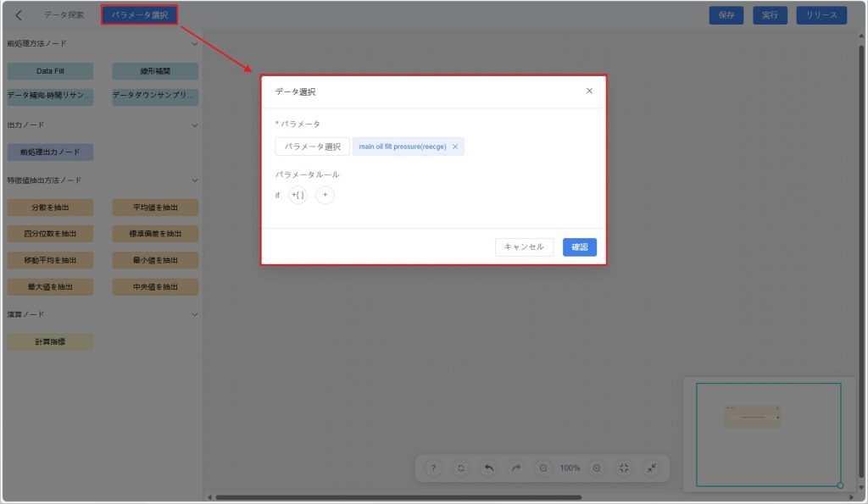Screen dimensions: 868x504
Task: Add a rule condition with plus button
Action: click(x=325, y=195)
